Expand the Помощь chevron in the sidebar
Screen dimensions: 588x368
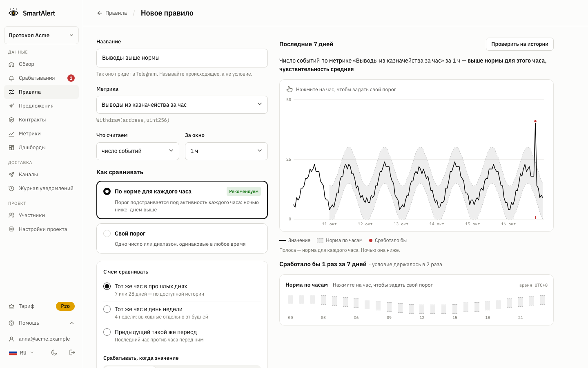click(72, 323)
